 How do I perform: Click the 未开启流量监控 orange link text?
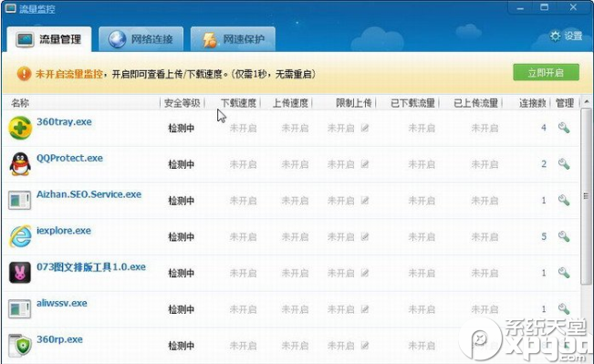[69, 74]
